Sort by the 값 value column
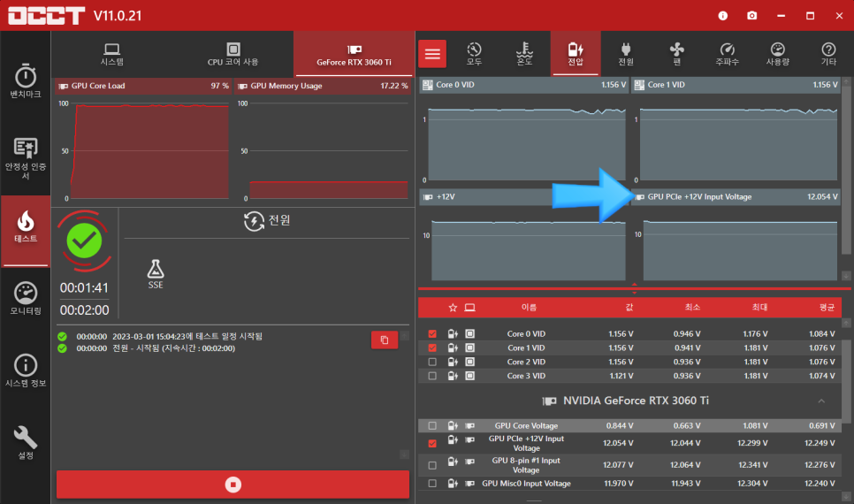The height and width of the screenshot is (504, 854). tap(629, 308)
